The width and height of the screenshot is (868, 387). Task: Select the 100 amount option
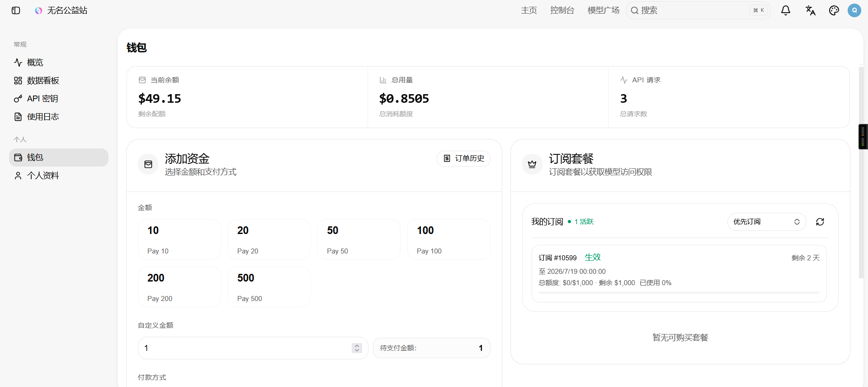pyautogui.click(x=449, y=239)
